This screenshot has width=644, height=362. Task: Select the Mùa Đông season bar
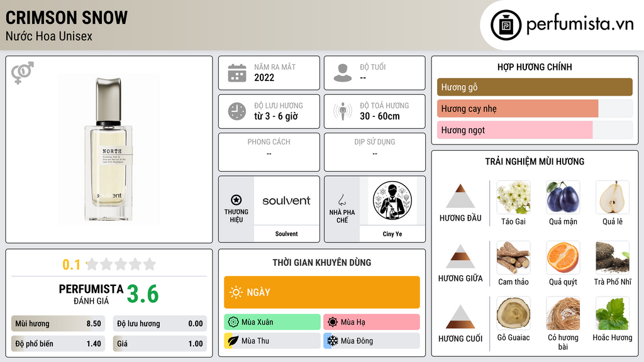pos(372,341)
